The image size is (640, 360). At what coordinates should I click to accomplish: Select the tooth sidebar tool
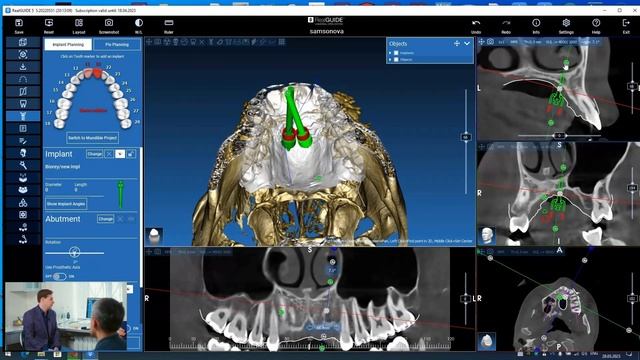pyautogui.click(x=23, y=104)
